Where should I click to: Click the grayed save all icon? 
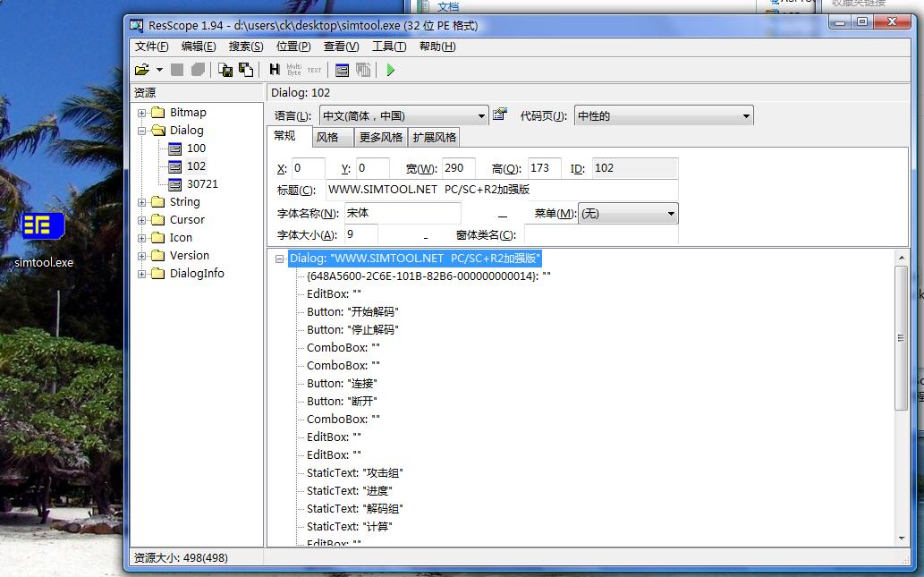point(198,70)
